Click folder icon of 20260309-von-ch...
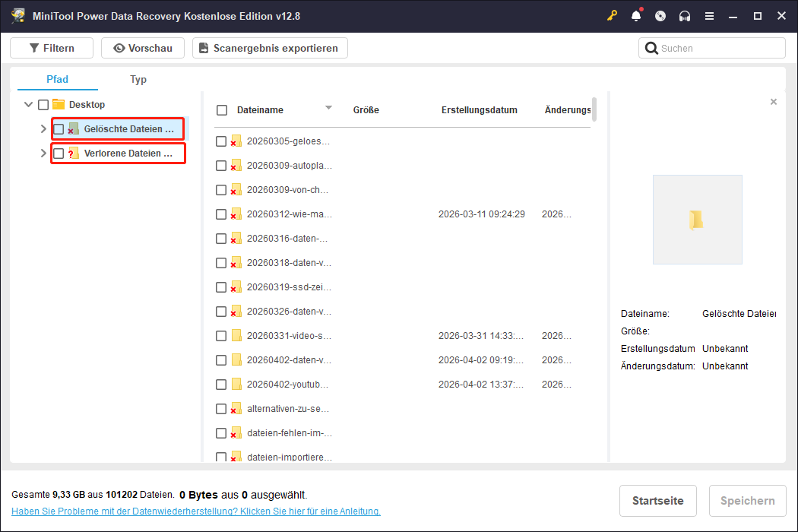798x532 pixels. pos(236,190)
